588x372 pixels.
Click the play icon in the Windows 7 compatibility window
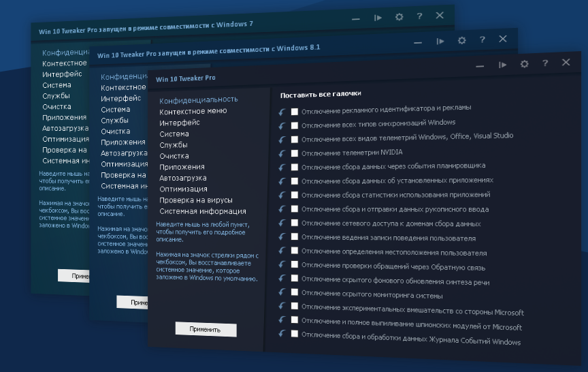coord(378,18)
